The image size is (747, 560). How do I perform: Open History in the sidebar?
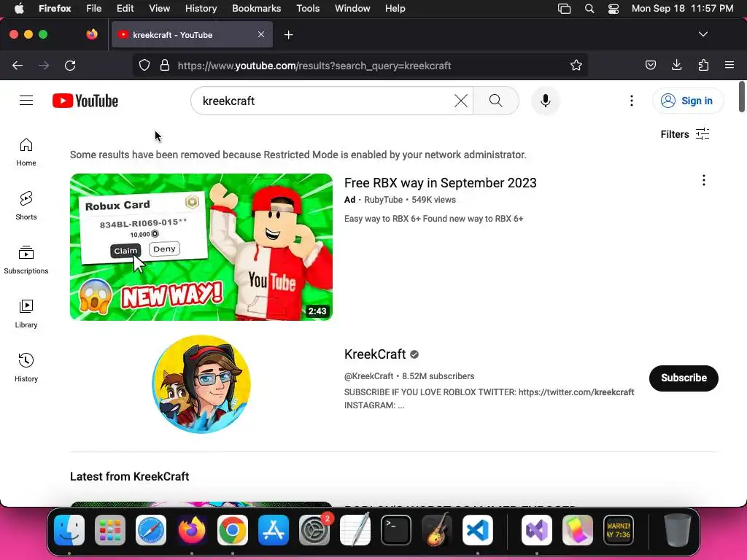coord(26,367)
